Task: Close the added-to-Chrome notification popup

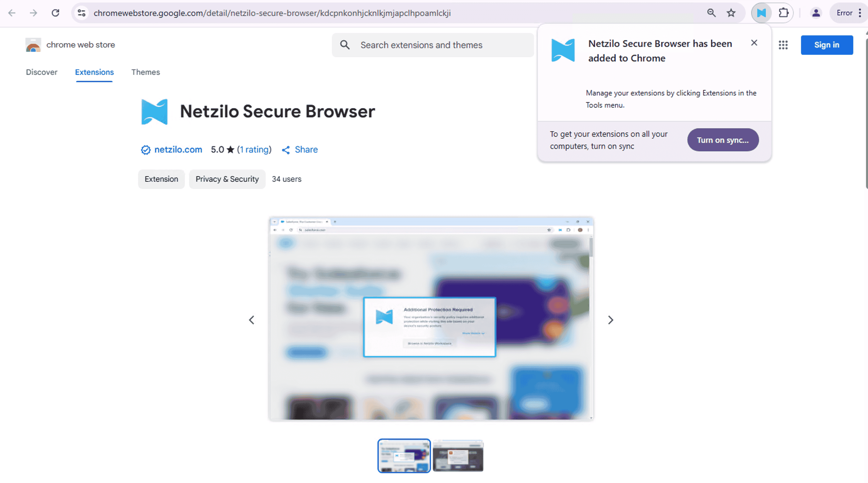Action: pyautogui.click(x=754, y=43)
